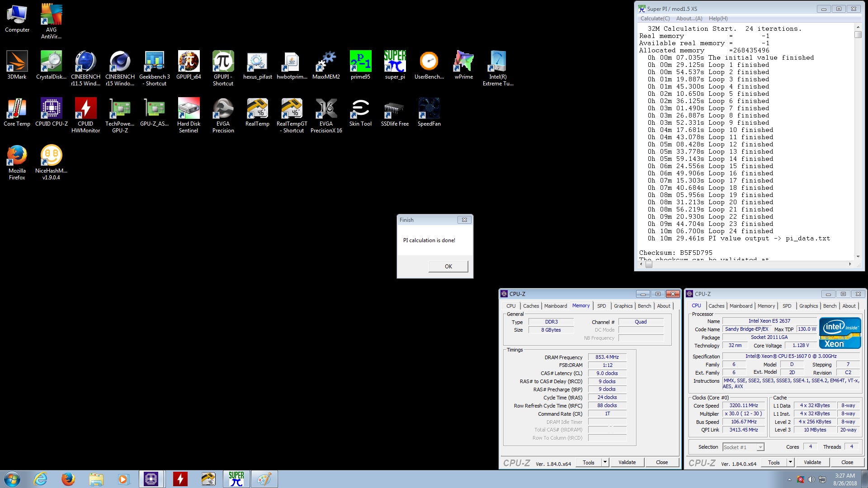Click Close button in right CPU-Z window
Screen dimensions: 868x488
click(x=847, y=462)
